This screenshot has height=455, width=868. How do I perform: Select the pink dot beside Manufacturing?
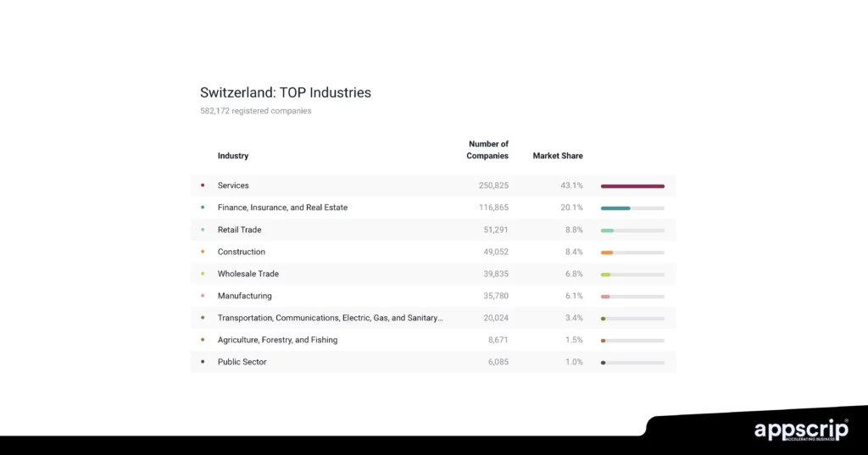click(203, 296)
